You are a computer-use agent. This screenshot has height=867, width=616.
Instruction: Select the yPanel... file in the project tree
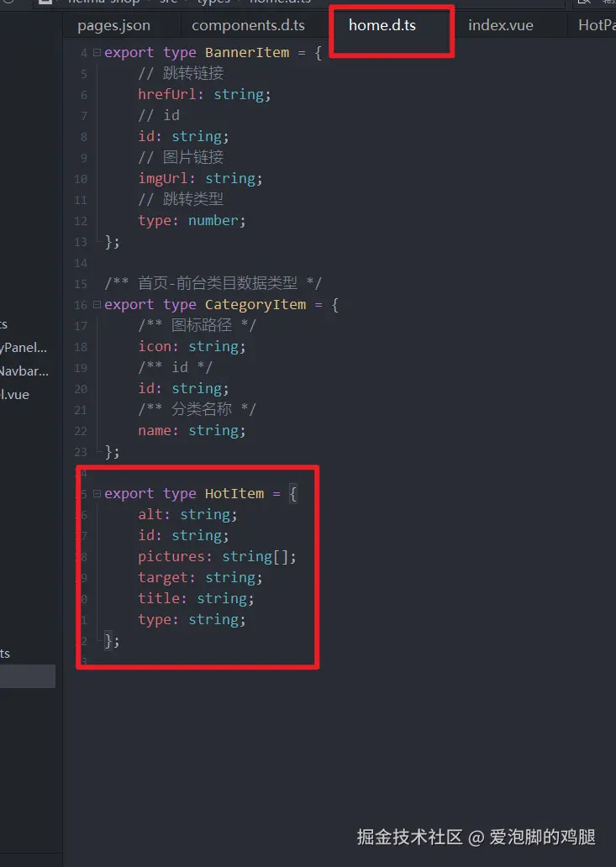pos(24,348)
